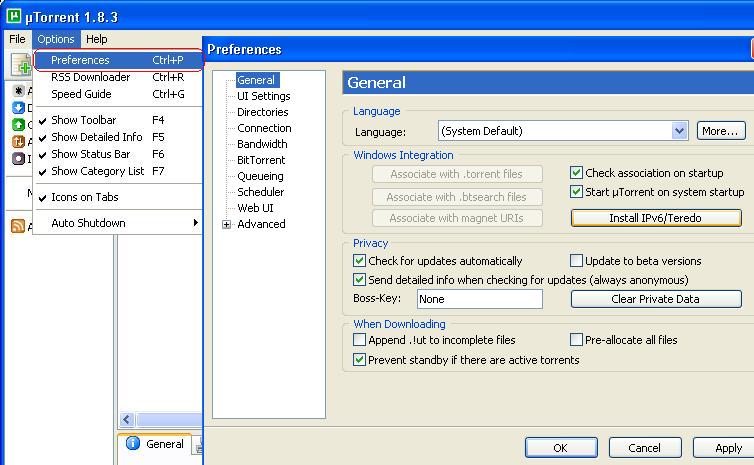Select General in preferences tree
Screen dimensions: 754x465
[x=256, y=80]
